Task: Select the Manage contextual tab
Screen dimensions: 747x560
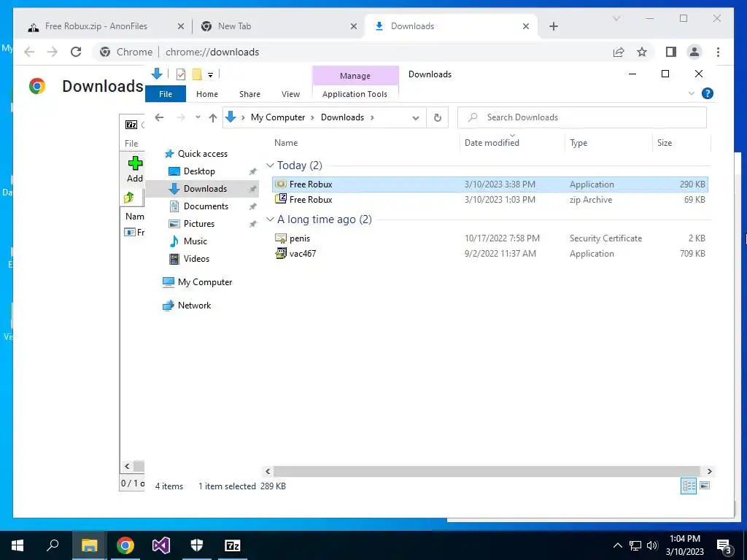Action: [355, 76]
